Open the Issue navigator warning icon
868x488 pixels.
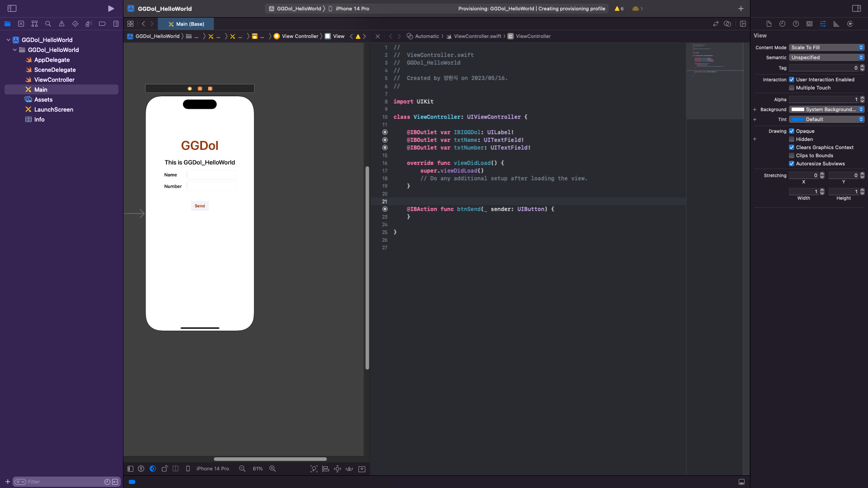[x=61, y=24]
